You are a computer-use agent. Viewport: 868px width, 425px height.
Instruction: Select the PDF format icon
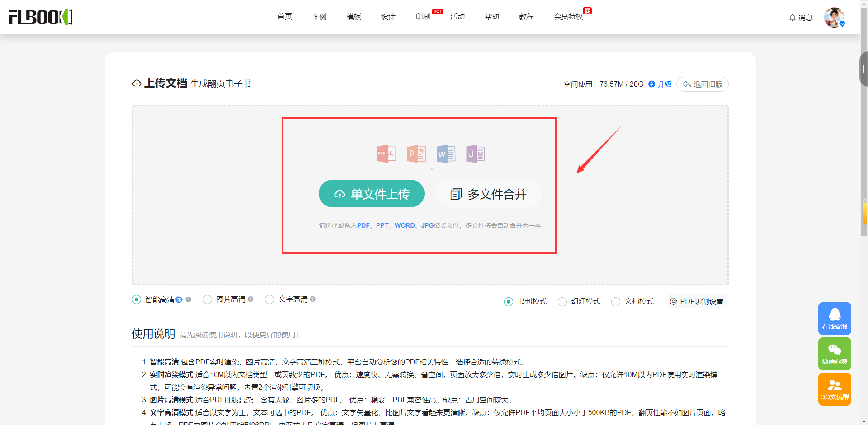click(386, 154)
